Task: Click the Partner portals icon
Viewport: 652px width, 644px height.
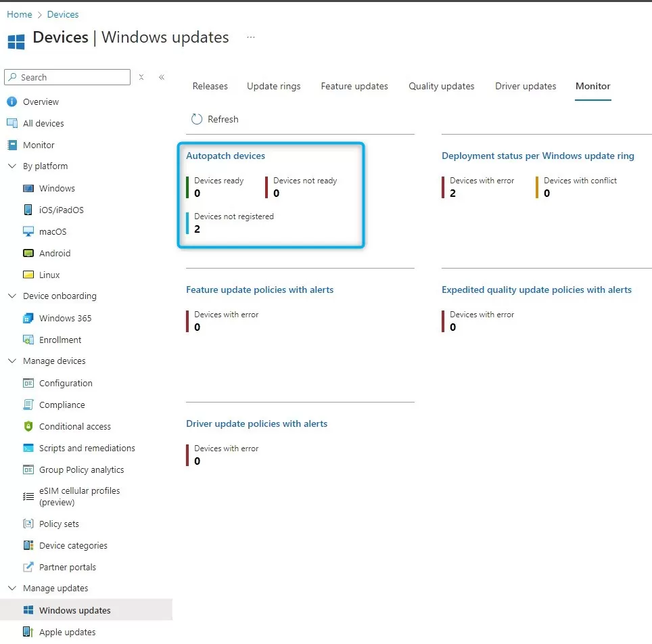Action: [28, 567]
